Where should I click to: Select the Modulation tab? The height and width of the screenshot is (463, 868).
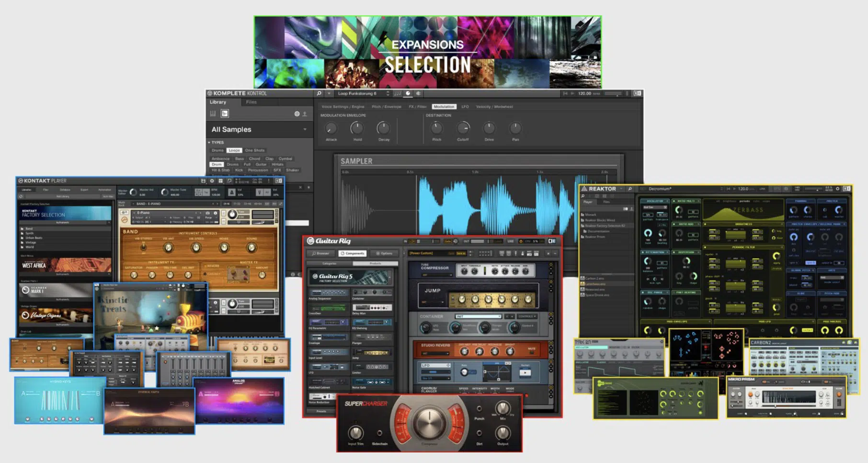444,107
